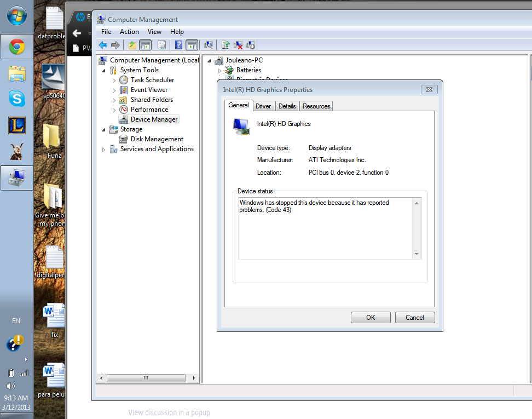Open Google Chrome from the taskbar
Viewport: 532px width, 419px height.
16,46
